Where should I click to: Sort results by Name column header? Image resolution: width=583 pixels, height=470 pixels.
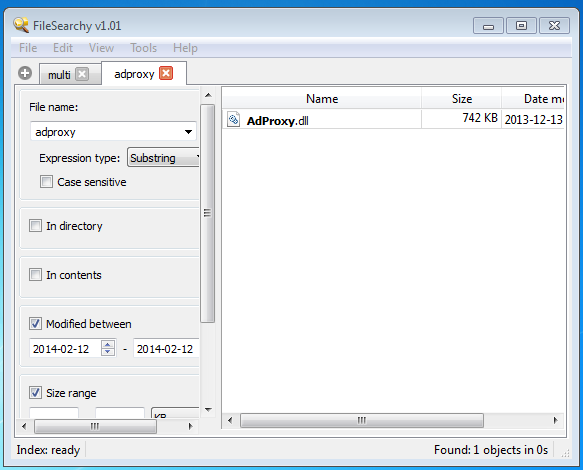click(x=322, y=99)
